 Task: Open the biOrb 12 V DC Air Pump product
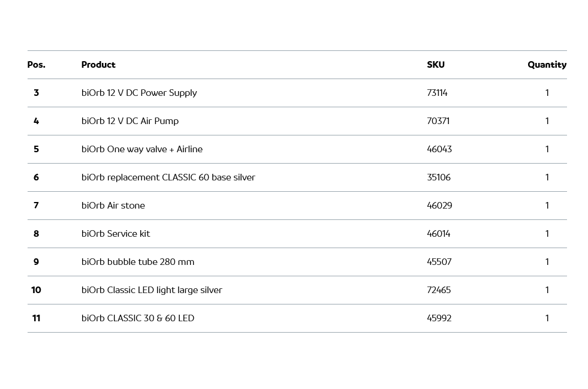(130, 121)
